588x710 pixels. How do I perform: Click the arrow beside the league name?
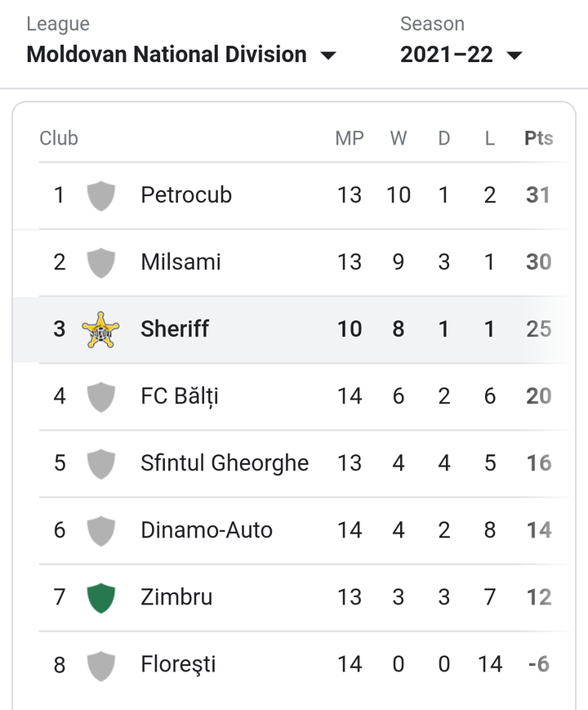328,56
